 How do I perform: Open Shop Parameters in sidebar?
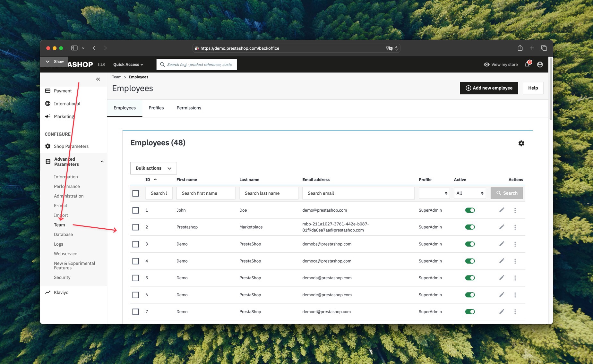pos(71,146)
